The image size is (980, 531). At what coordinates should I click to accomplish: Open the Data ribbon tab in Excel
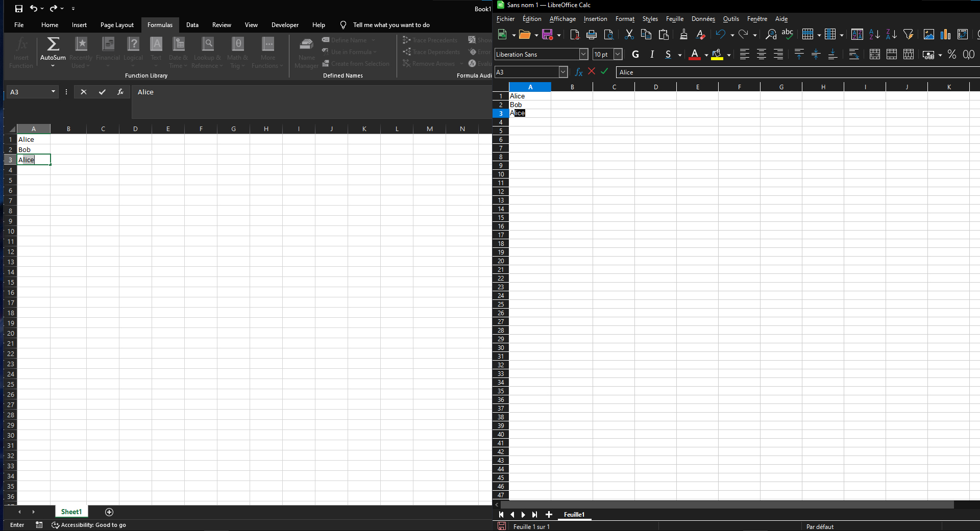point(192,24)
